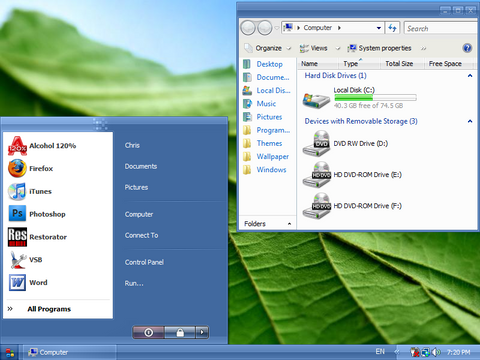The width and height of the screenshot is (480, 360).
Task: Click the help question mark icon
Action: point(467,48)
